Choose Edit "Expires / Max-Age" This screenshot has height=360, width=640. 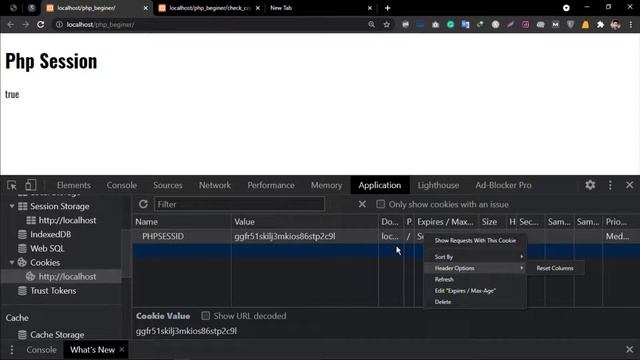click(476, 291)
